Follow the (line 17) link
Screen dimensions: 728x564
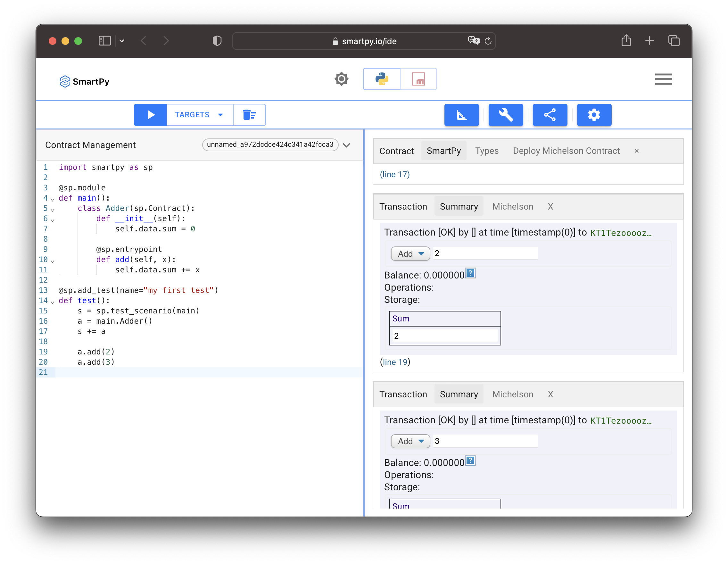click(x=395, y=174)
